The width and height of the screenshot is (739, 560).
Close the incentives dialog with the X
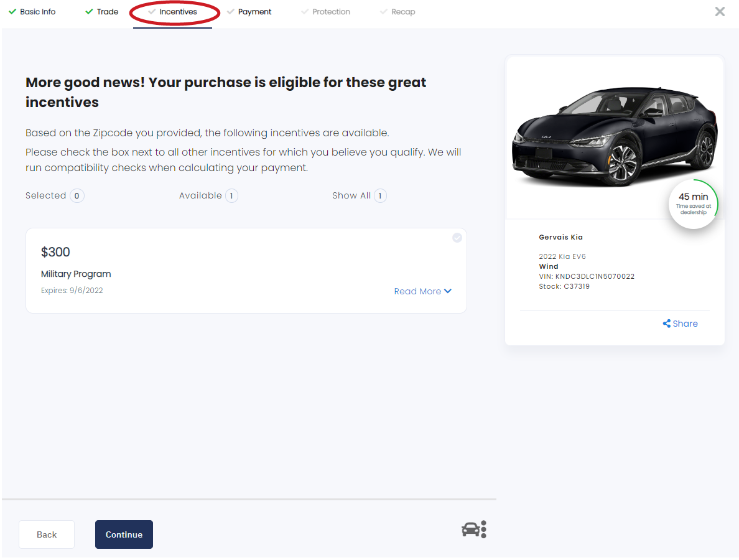(719, 12)
